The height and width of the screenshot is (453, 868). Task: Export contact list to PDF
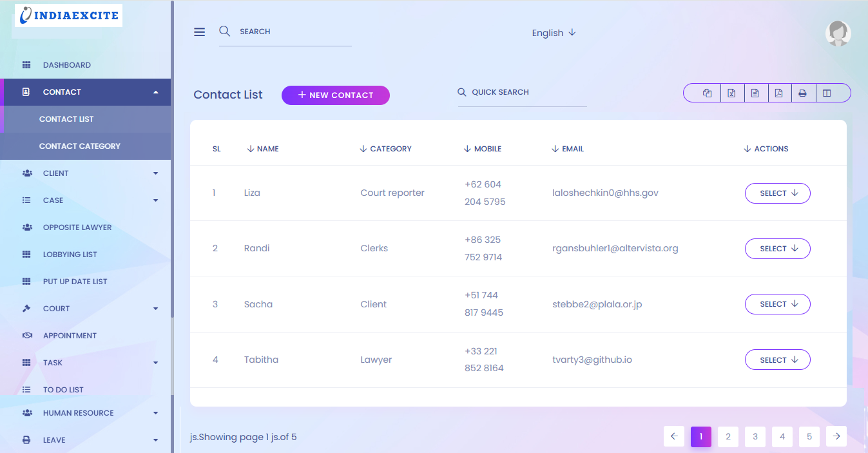[x=779, y=93]
